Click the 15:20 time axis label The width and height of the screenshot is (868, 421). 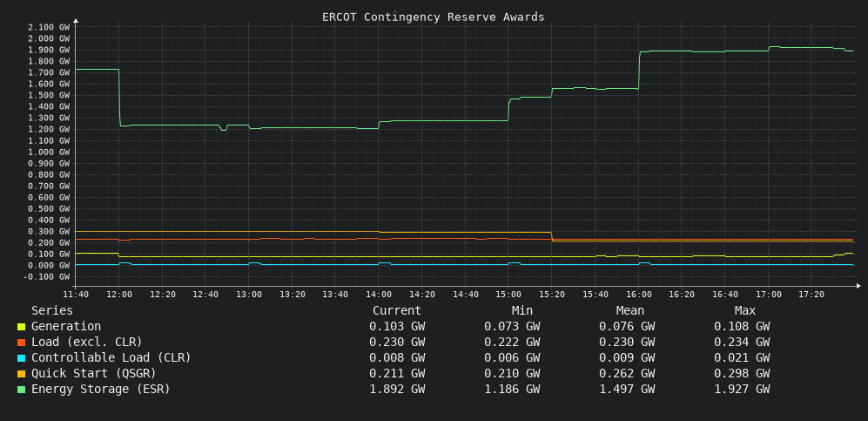(552, 295)
